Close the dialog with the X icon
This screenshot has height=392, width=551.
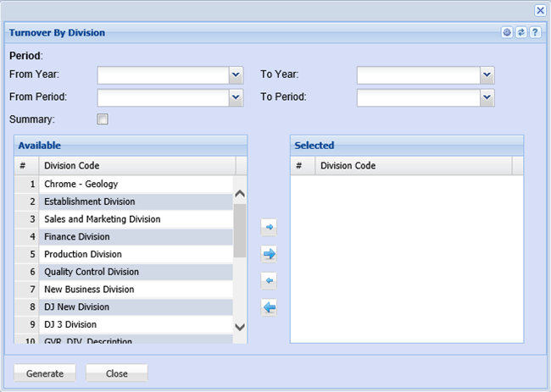pos(540,10)
